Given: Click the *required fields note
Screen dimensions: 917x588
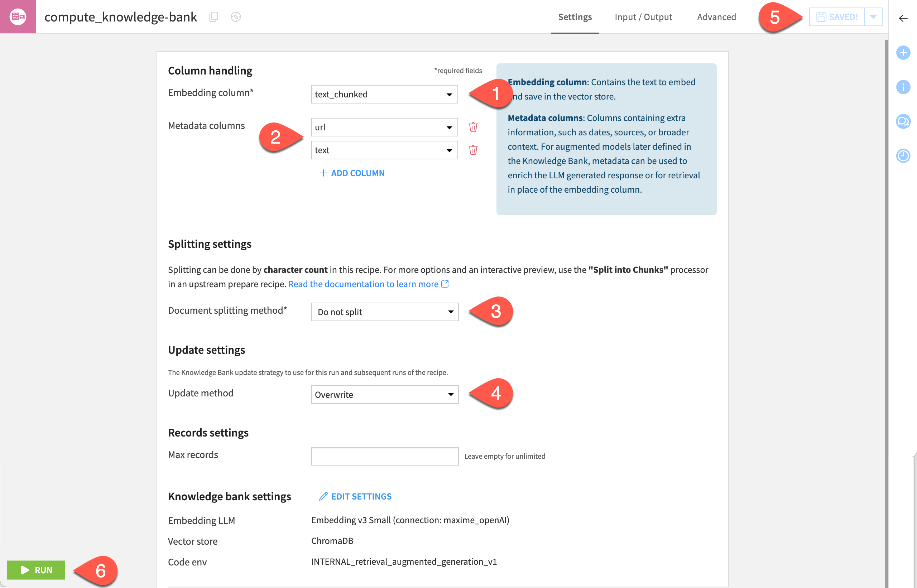Looking at the screenshot, I should (x=458, y=71).
